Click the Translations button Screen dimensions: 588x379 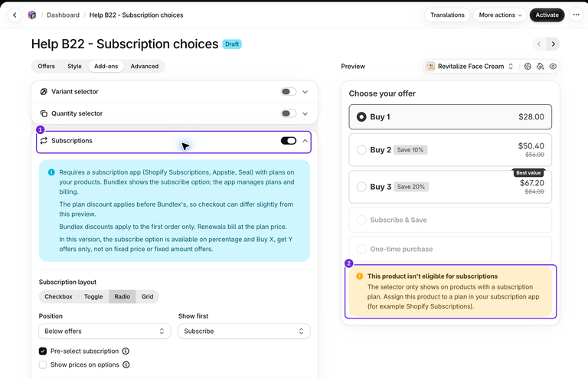click(447, 15)
